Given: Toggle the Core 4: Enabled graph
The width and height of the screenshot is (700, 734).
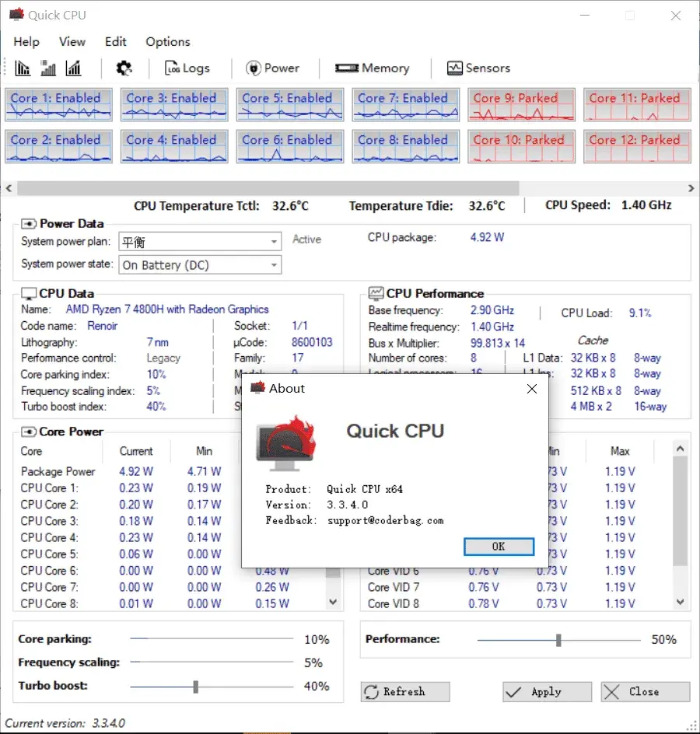Looking at the screenshot, I should coord(174,146).
